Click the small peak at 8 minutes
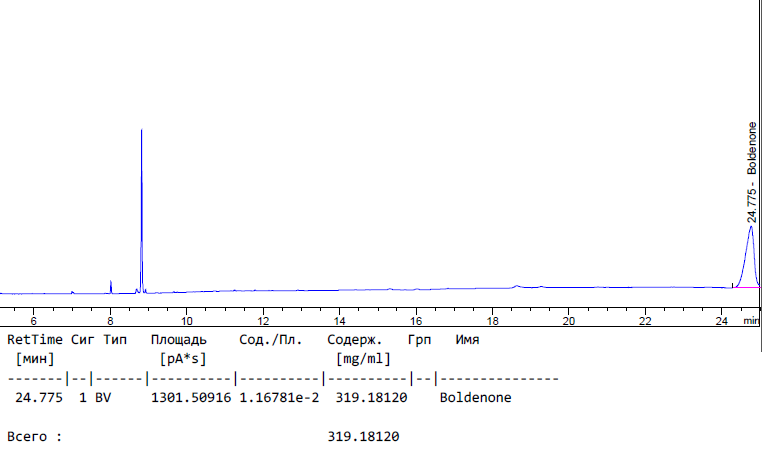The image size is (762, 450). [111, 286]
